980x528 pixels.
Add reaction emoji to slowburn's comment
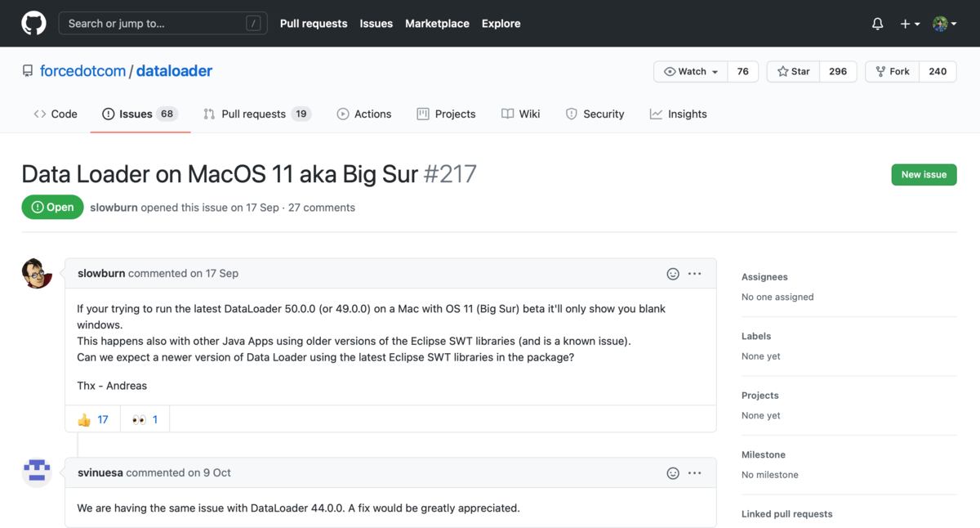coord(673,274)
